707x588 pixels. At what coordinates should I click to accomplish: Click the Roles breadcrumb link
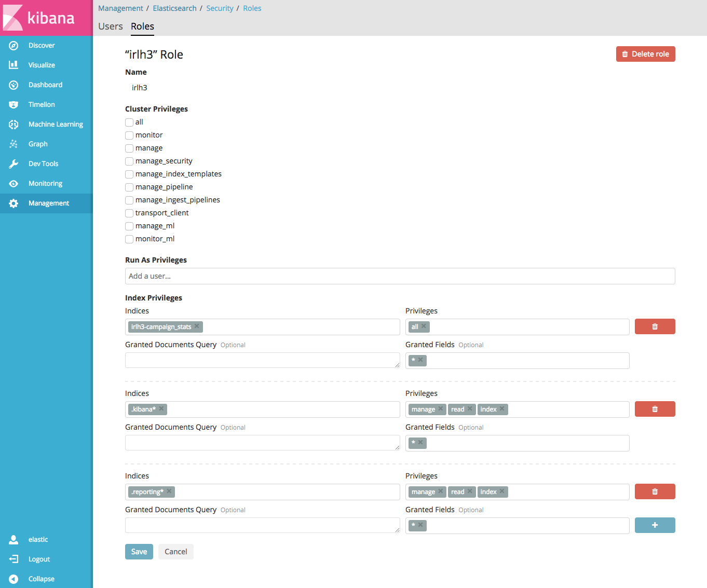click(x=252, y=8)
